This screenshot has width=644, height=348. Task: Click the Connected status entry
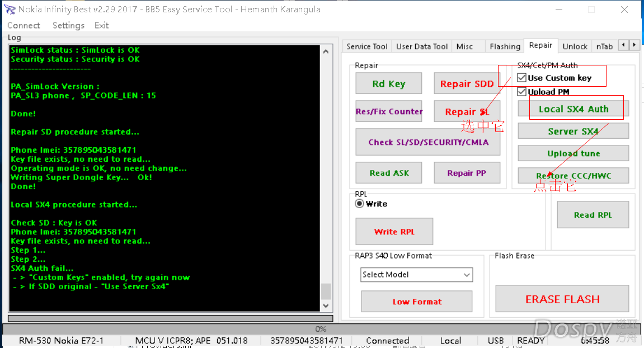(x=387, y=341)
